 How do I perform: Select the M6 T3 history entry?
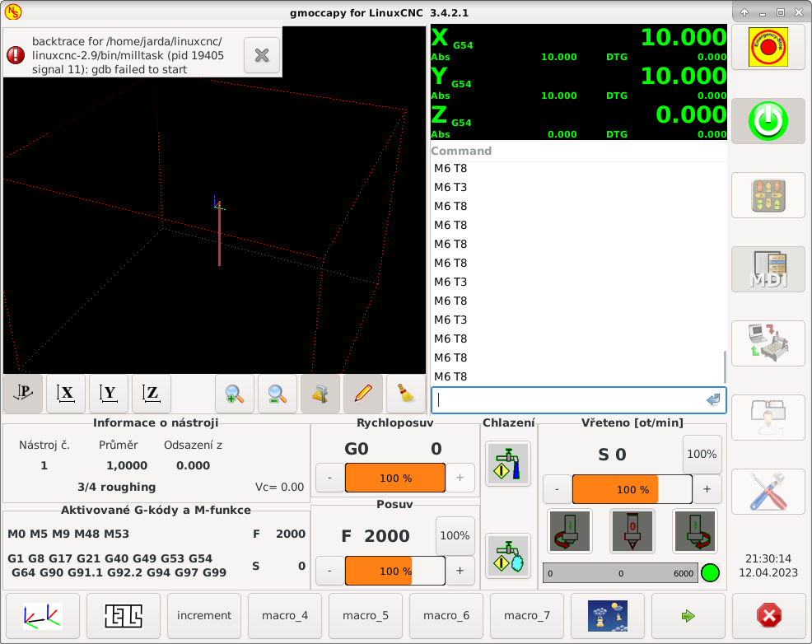(x=450, y=187)
